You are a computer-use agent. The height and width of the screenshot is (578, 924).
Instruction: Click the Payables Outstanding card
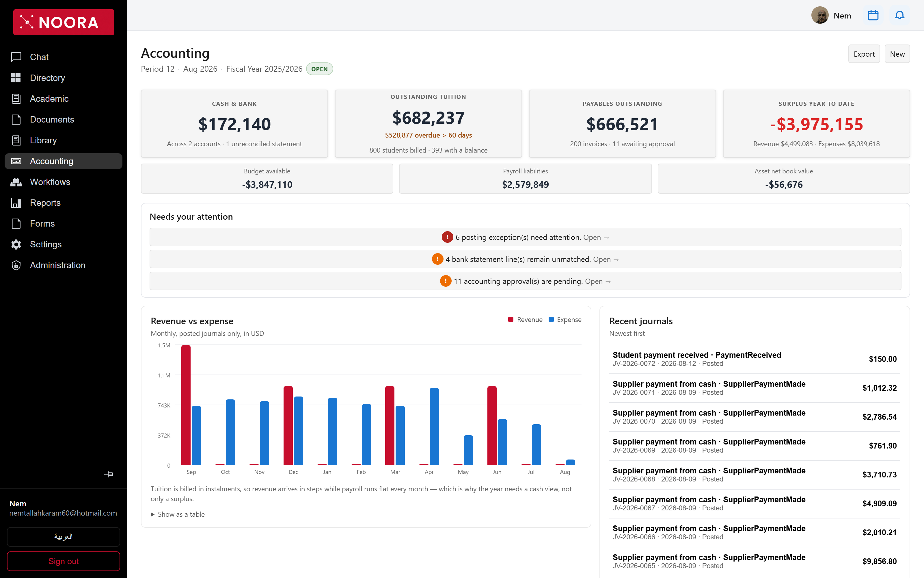[622, 123]
